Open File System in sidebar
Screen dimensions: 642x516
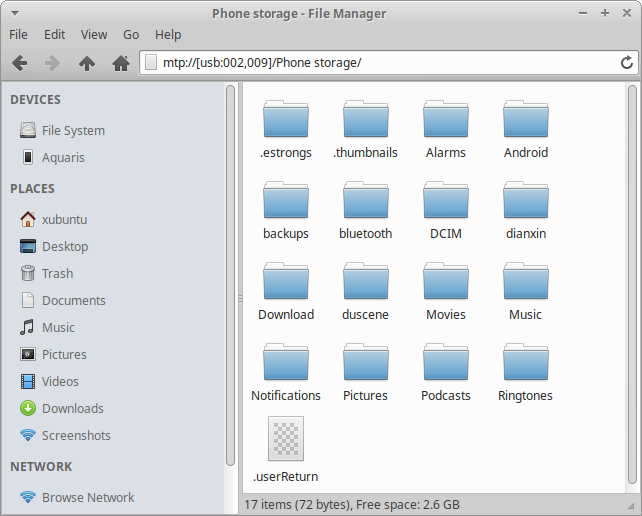72,130
